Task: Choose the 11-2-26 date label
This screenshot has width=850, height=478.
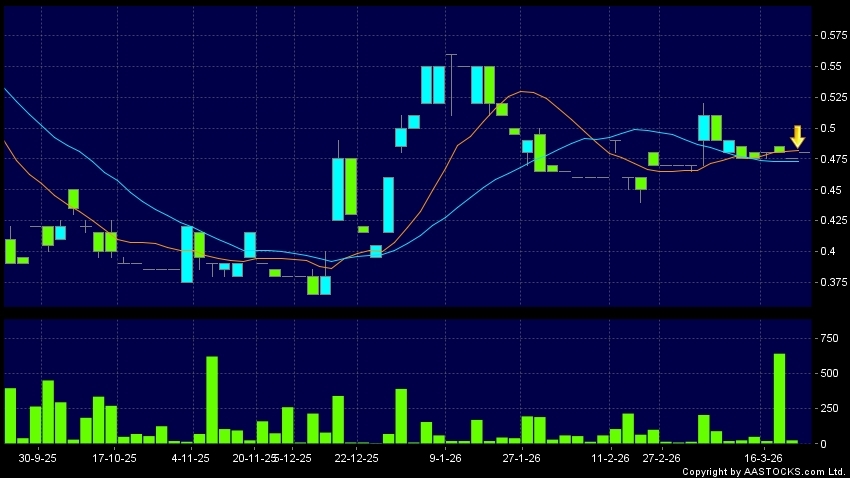Action: click(x=610, y=457)
